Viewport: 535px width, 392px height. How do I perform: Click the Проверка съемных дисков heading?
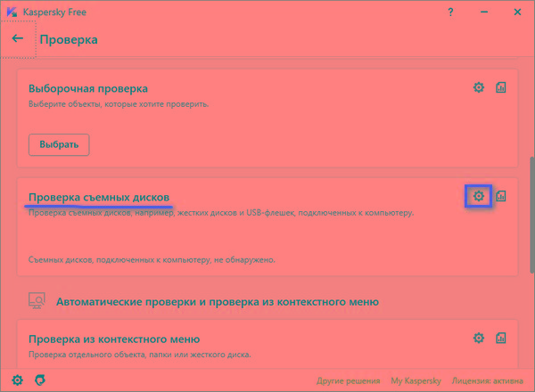(99, 197)
